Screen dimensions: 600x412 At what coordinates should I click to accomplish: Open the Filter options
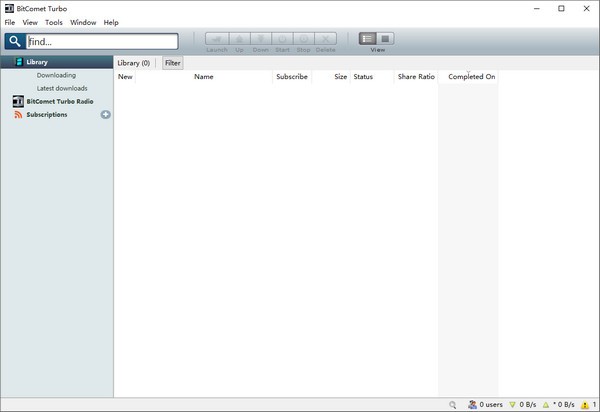173,63
